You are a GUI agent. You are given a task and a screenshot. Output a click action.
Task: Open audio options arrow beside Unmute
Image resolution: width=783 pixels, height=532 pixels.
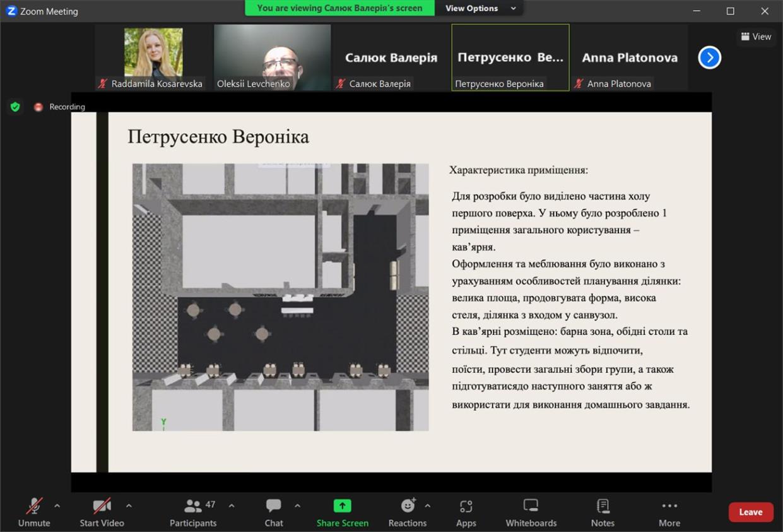point(57,505)
